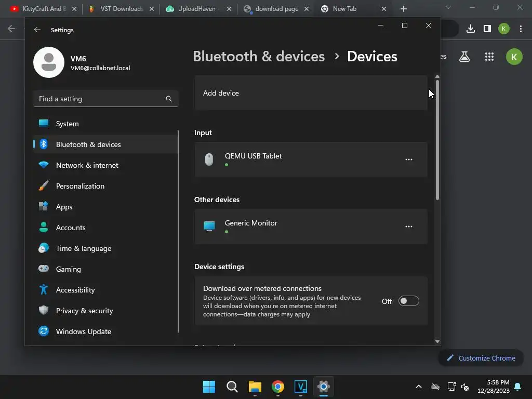Click the Gaming controller icon
The width and height of the screenshot is (532, 399).
(44, 269)
